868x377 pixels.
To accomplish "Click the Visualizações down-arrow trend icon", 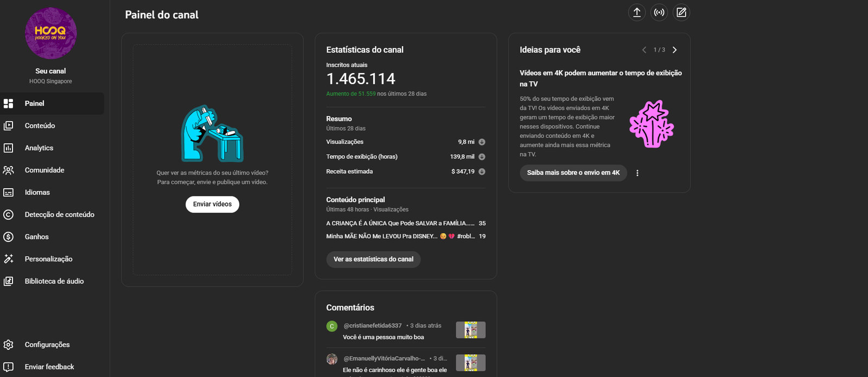I will pyautogui.click(x=482, y=142).
